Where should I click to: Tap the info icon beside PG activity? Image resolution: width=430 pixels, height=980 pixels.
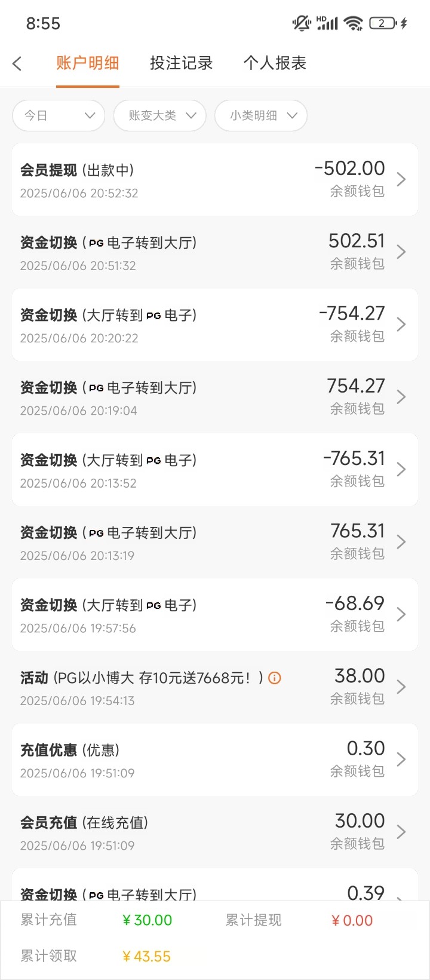click(x=275, y=678)
